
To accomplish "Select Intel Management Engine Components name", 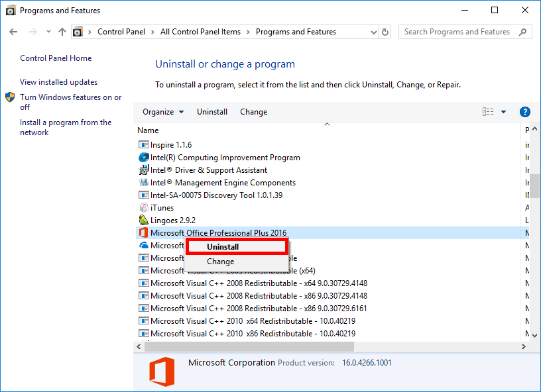I will pos(223,183).
